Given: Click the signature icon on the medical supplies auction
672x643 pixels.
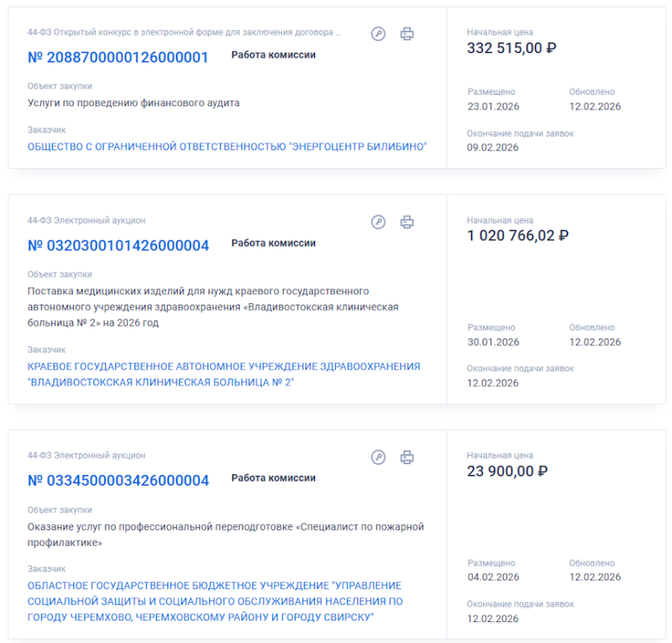Looking at the screenshot, I should 379,222.
